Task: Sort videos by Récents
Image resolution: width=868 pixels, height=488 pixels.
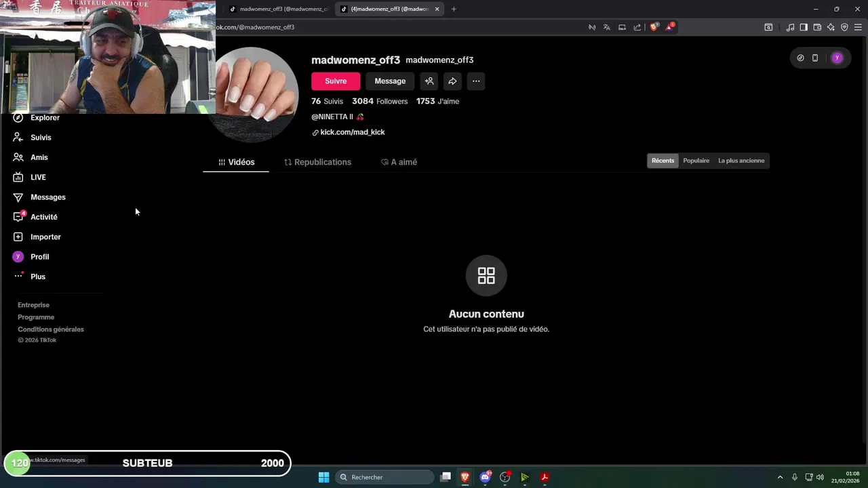Action: (x=663, y=161)
